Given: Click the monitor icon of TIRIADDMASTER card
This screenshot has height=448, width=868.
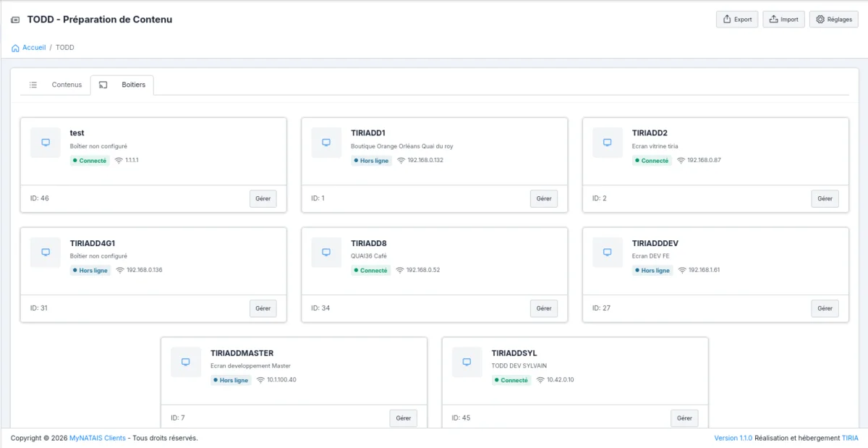Looking at the screenshot, I should pos(186,362).
